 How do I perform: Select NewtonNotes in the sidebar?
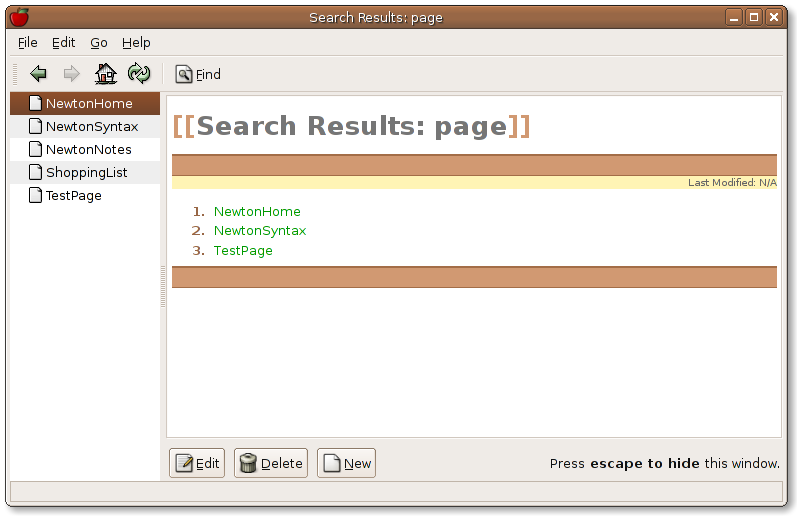click(88, 149)
